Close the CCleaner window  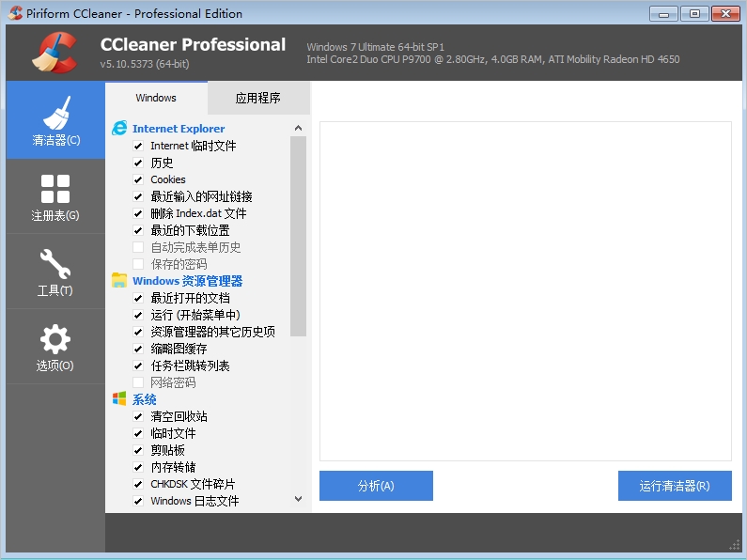click(725, 14)
